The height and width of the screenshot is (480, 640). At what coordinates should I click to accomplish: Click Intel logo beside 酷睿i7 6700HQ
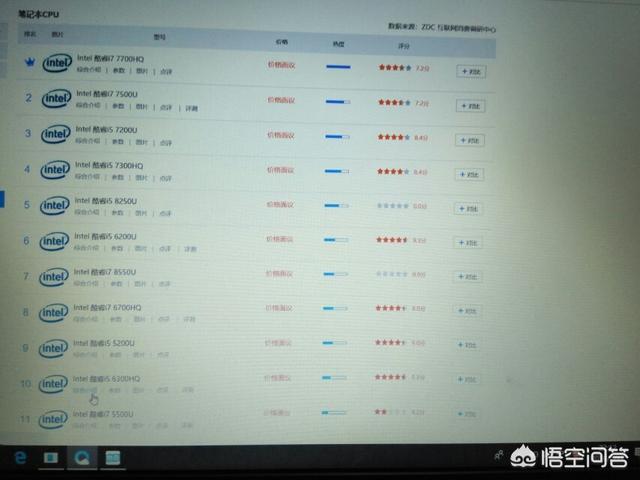(54, 313)
